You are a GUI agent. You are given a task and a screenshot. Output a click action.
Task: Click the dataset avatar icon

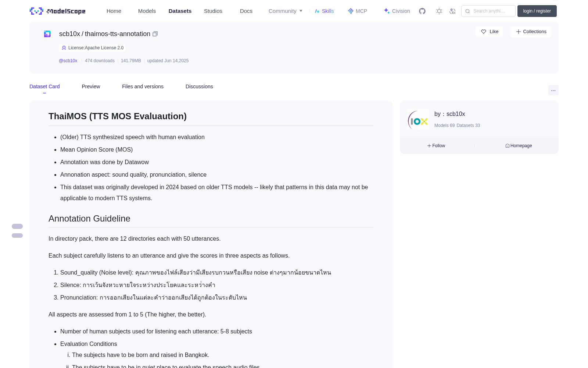pyautogui.click(x=47, y=34)
